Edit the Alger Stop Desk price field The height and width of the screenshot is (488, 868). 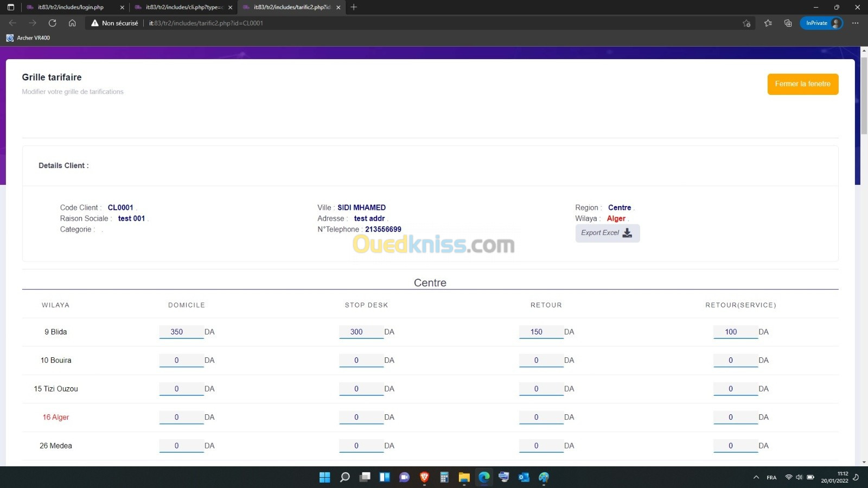pos(361,417)
